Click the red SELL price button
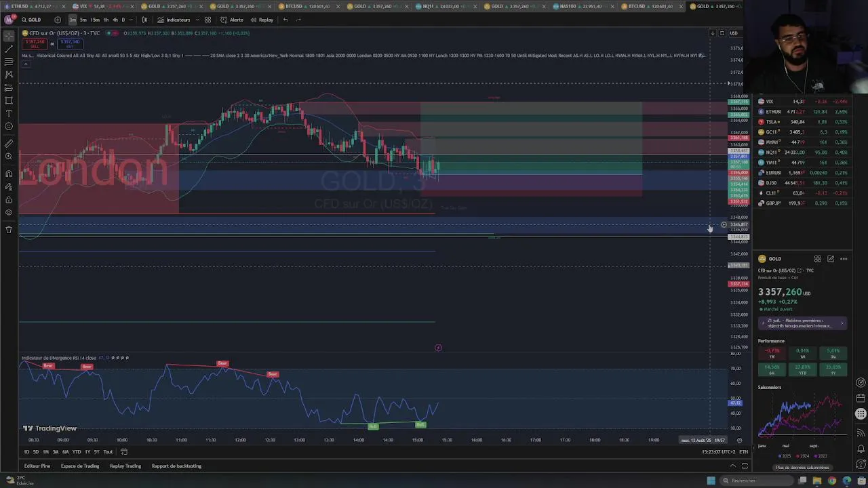The width and height of the screenshot is (868, 488). point(35,43)
